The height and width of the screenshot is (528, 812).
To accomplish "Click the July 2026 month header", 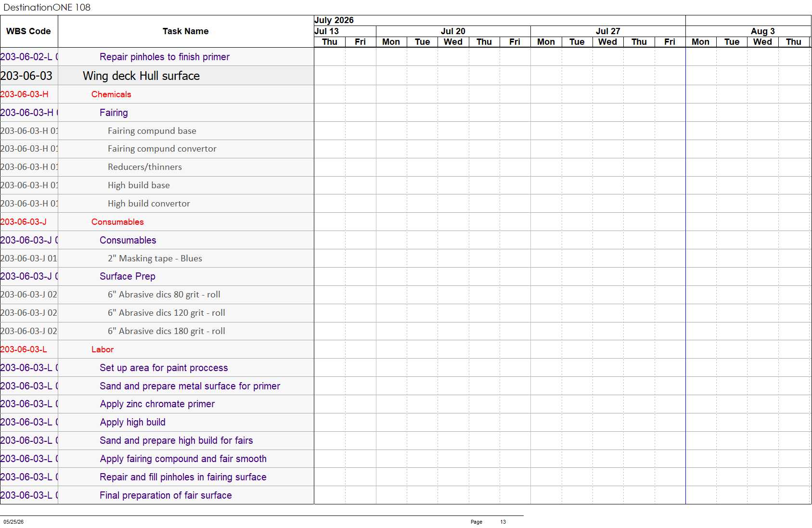I will (x=334, y=20).
